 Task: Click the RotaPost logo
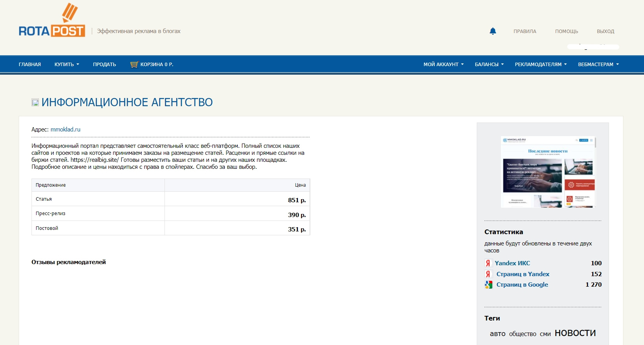tap(52, 20)
